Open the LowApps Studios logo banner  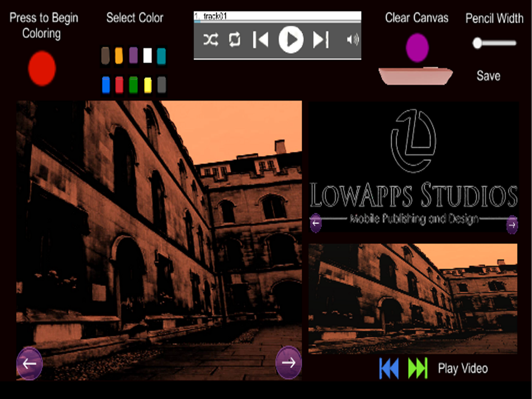(413, 167)
